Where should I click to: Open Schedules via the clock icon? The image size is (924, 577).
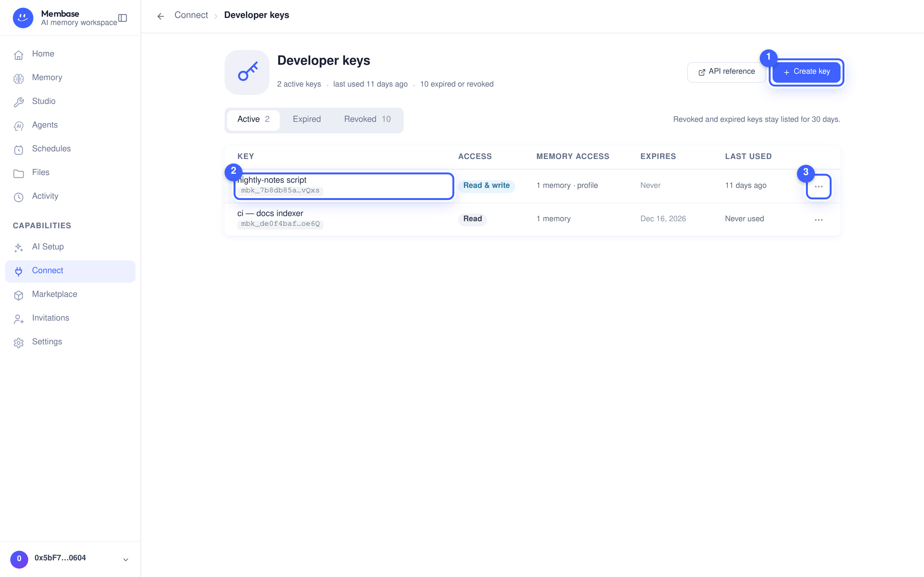pos(18,149)
